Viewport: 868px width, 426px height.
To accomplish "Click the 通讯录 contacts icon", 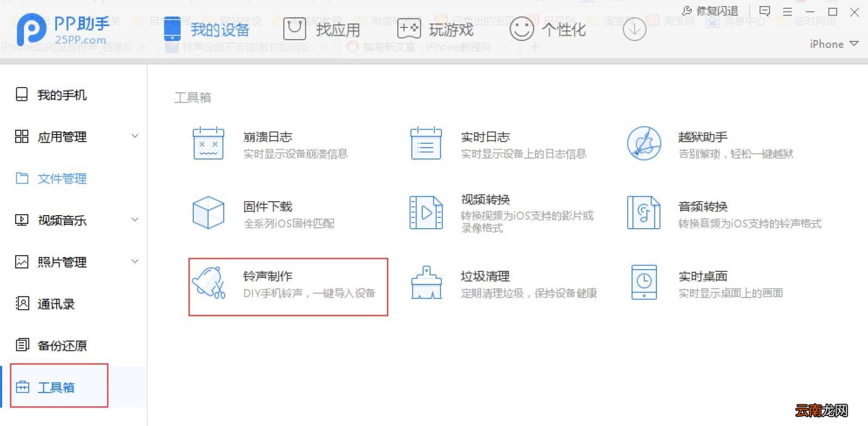I will (22, 303).
